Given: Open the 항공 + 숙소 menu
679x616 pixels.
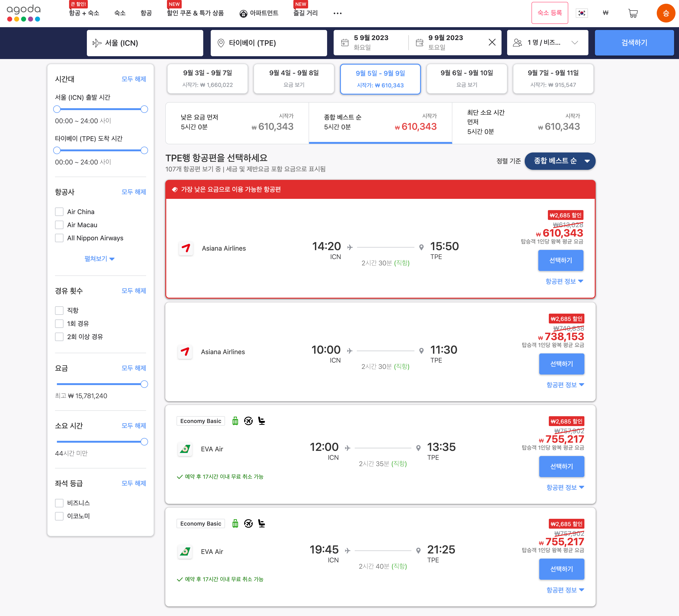Looking at the screenshot, I should click(x=84, y=13).
